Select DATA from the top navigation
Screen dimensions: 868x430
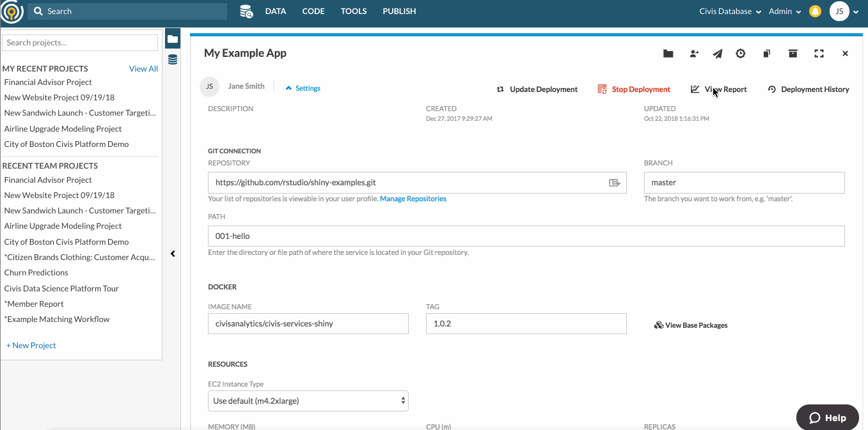pyautogui.click(x=276, y=11)
